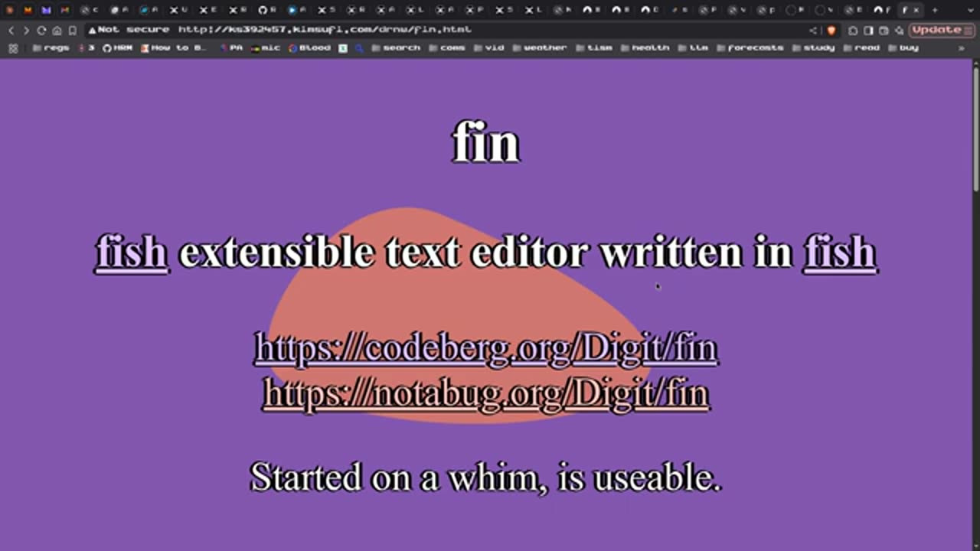This screenshot has height=551, width=980.
Task: Go back to the previous page
Action: 11,30
